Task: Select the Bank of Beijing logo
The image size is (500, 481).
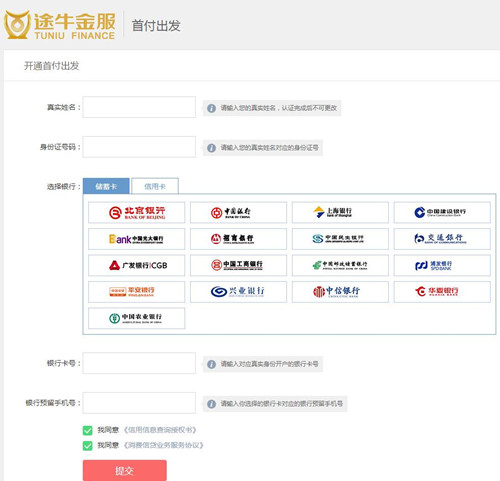Action: pos(136,212)
